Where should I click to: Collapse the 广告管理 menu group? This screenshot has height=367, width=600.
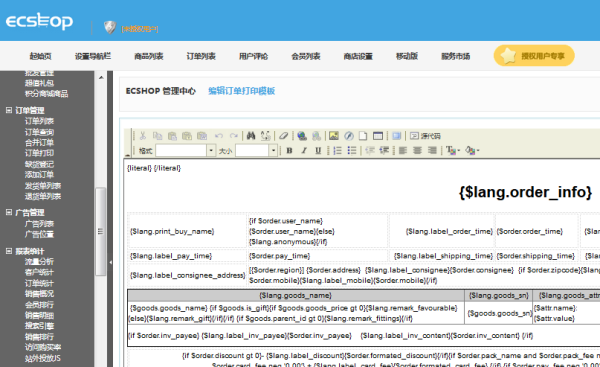[x=9, y=212]
